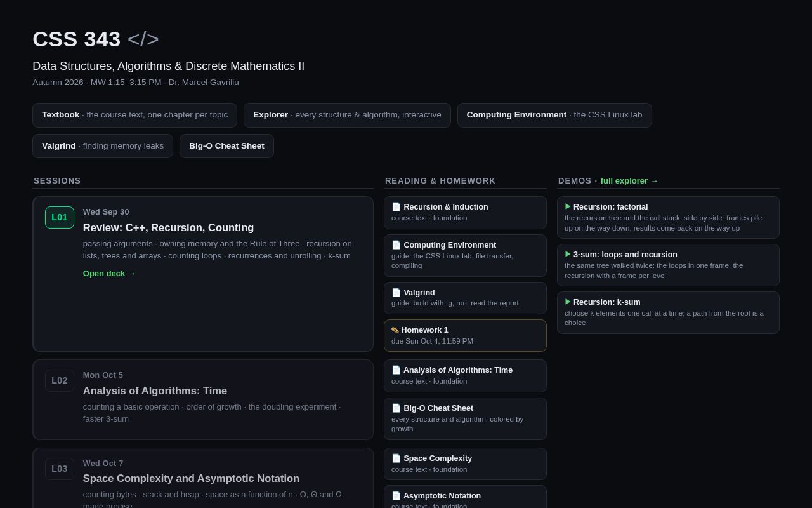Viewport: 812px width, 508px height.
Task: Open the Textbook resource button
Action: tap(134, 115)
